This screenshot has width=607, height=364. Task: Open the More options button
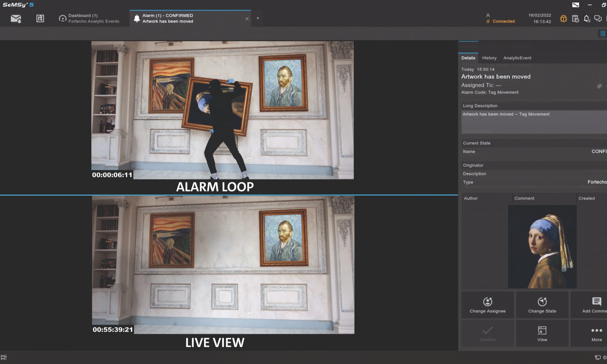pyautogui.click(x=589, y=334)
